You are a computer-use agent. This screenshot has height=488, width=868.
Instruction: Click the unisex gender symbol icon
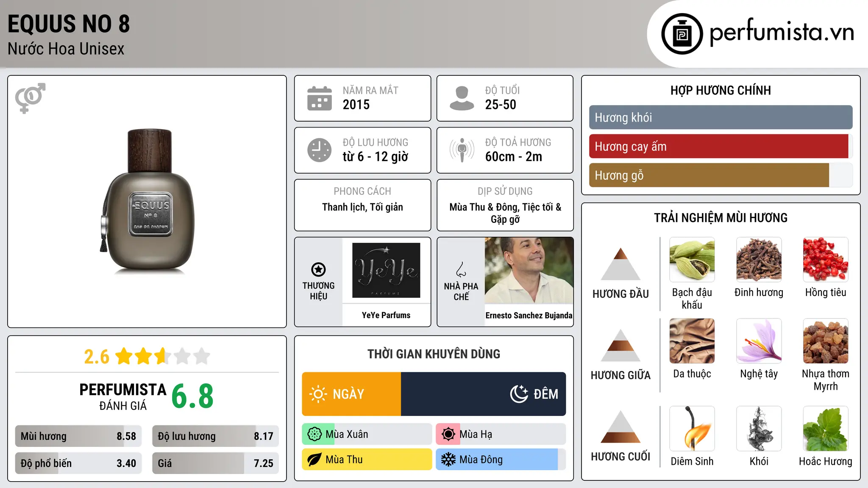[30, 98]
